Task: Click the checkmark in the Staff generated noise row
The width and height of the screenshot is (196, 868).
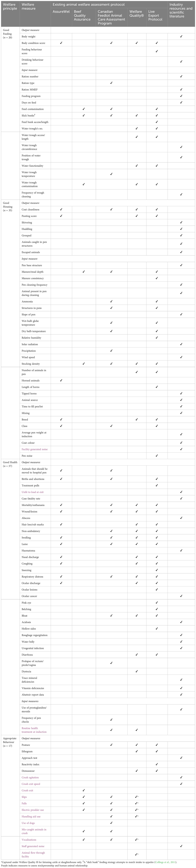Action: pyautogui.click(x=181, y=846)
